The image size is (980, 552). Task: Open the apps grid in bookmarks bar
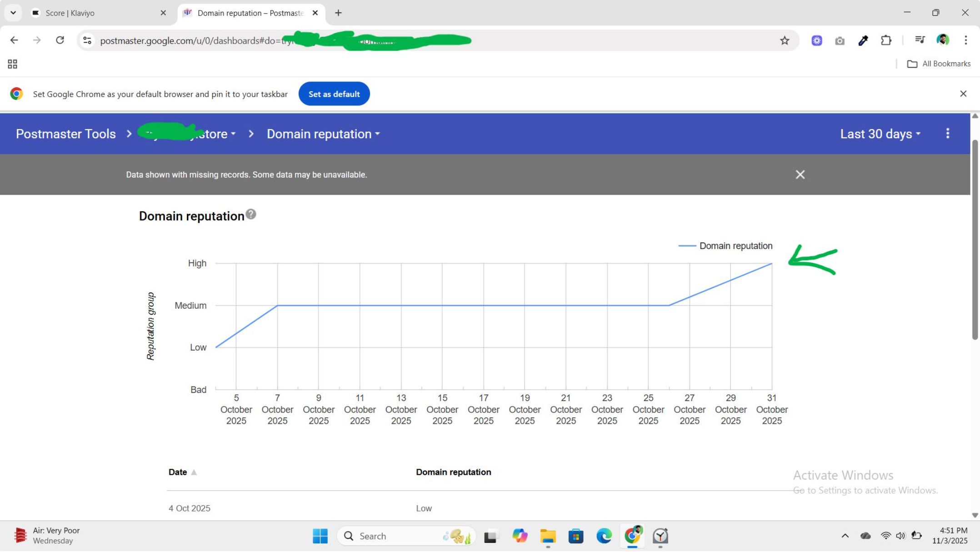tap(12, 64)
